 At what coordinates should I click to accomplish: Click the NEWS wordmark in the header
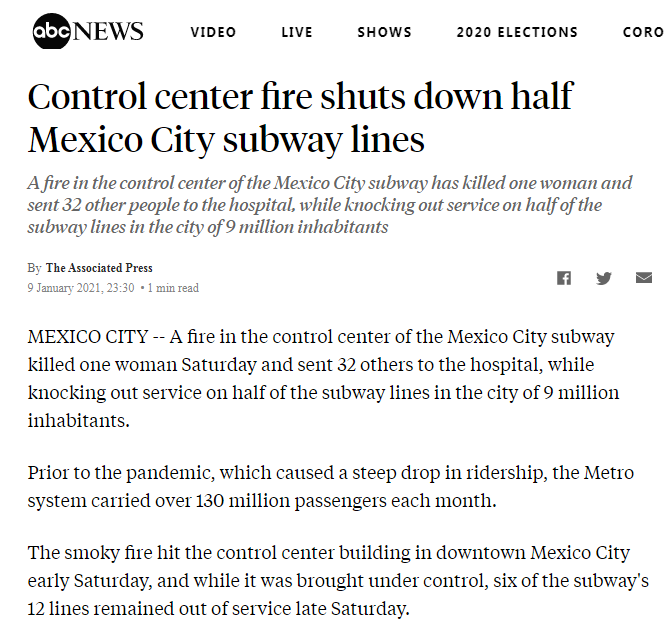(x=108, y=32)
